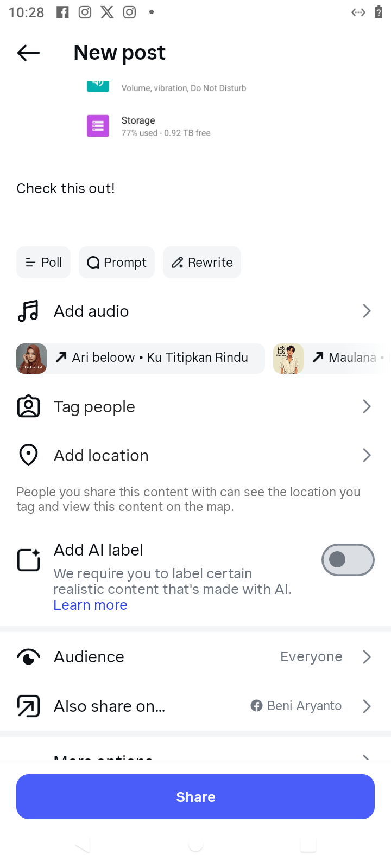Tap the Add AI label sparkle icon
This screenshot has height=868, width=391.
tap(29, 560)
